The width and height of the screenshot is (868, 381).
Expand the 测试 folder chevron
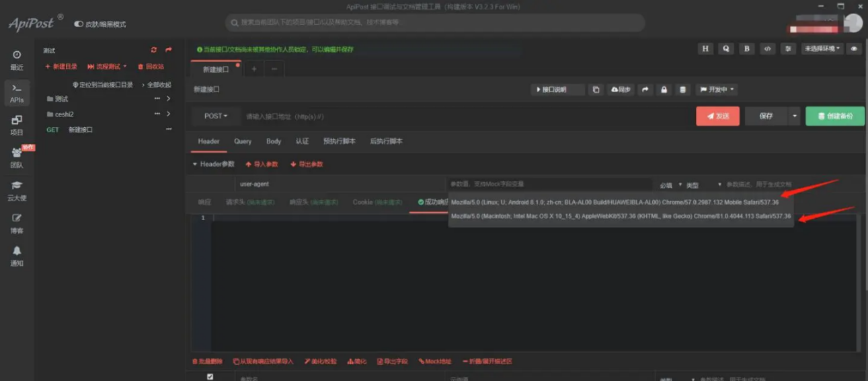(168, 99)
